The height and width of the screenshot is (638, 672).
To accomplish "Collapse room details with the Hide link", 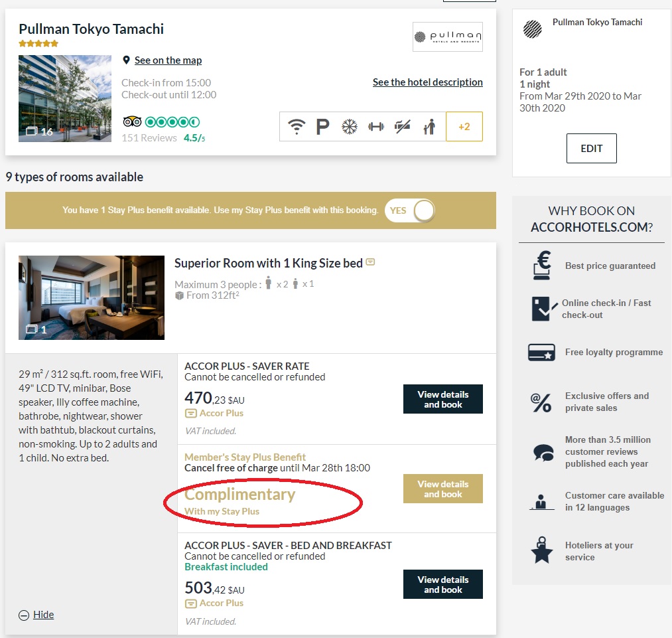I will [43, 615].
